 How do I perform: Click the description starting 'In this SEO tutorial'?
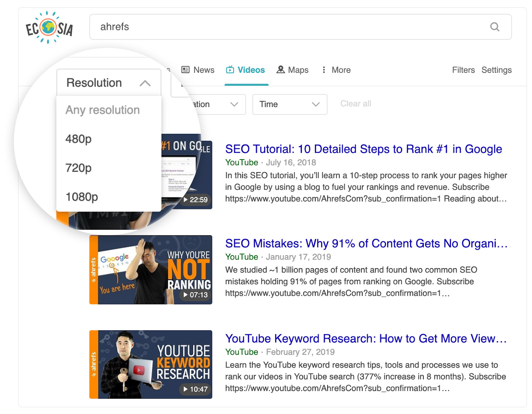click(x=366, y=187)
